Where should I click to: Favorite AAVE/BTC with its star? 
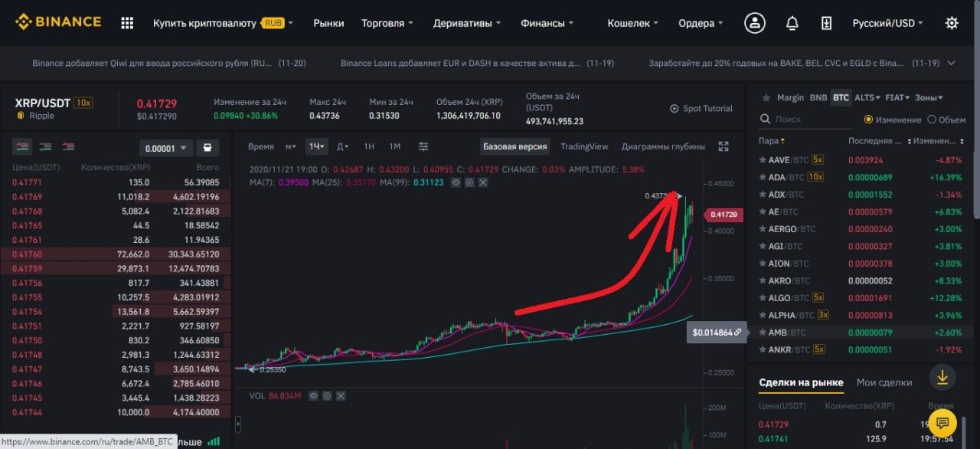(763, 159)
